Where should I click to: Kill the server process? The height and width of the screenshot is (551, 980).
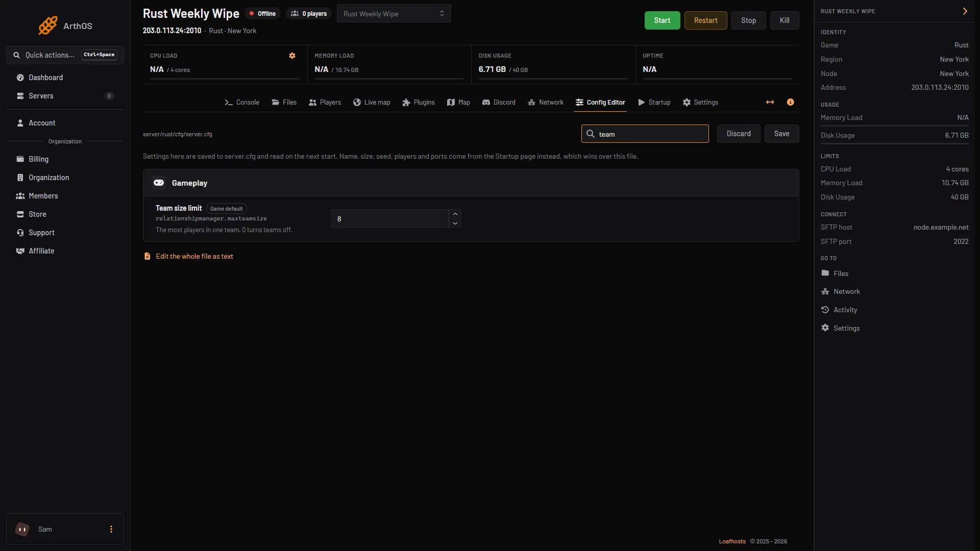click(x=785, y=20)
